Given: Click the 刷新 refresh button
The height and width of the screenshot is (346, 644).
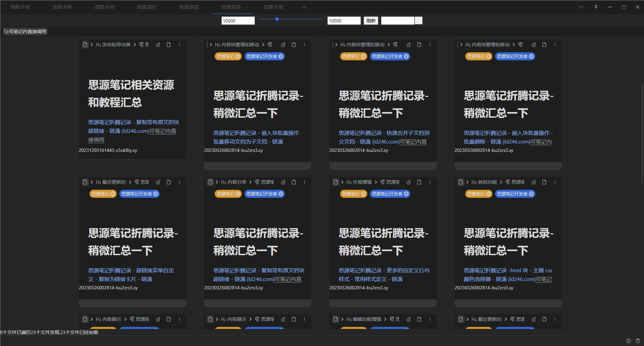Looking at the screenshot, I should pyautogui.click(x=371, y=20).
